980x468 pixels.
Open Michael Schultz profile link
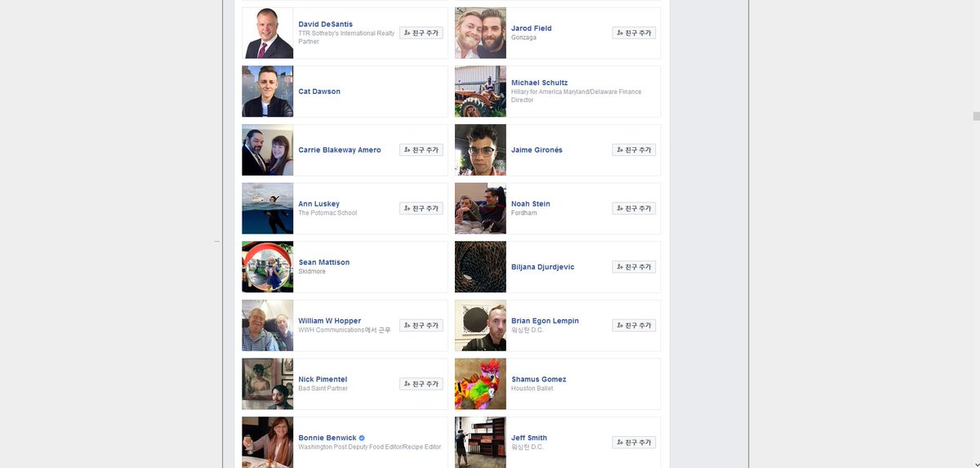click(x=539, y=82)
